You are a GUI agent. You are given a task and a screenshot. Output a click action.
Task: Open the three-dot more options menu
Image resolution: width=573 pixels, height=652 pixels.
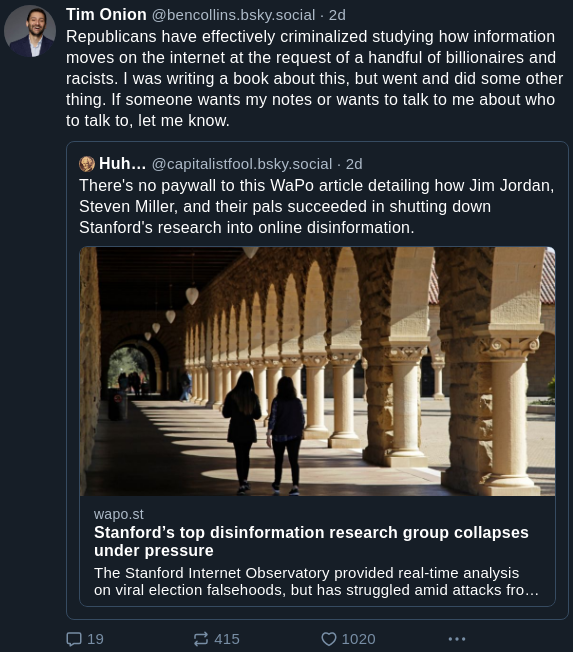(457, 639)
